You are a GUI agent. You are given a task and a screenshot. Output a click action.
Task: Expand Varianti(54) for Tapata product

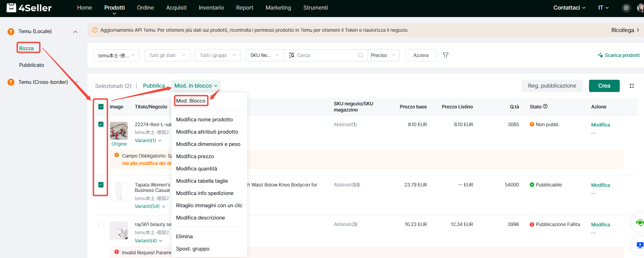point(150,206)
